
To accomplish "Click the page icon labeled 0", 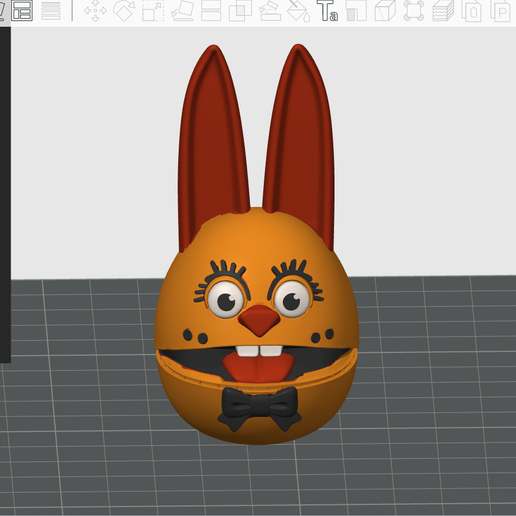I will click(472, 11).
